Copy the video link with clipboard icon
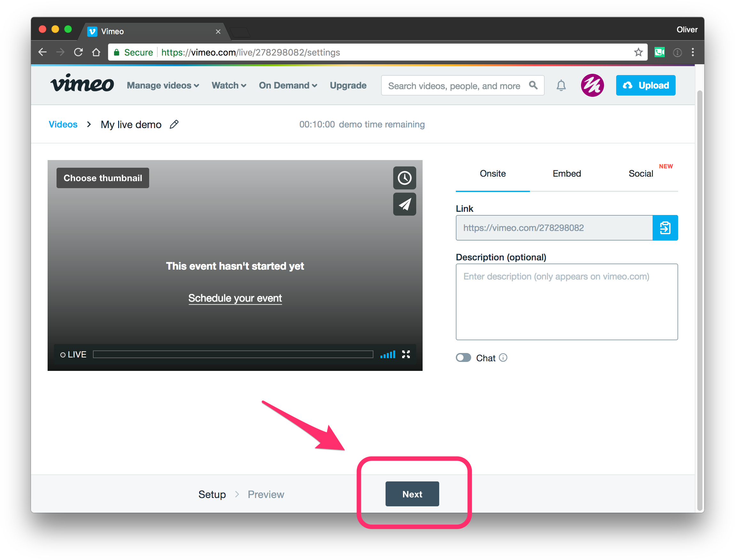The width and height of the screenshot is (735, 560). point(665,228)
